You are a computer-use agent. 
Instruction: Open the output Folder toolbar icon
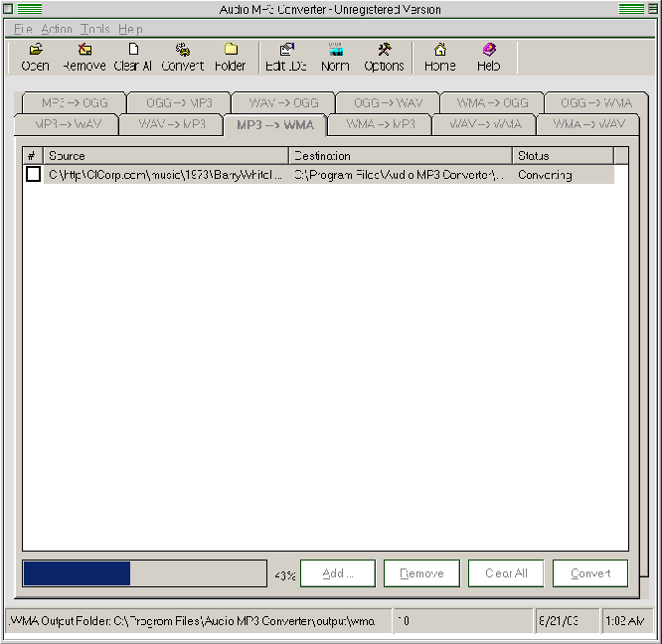point(230,58)
